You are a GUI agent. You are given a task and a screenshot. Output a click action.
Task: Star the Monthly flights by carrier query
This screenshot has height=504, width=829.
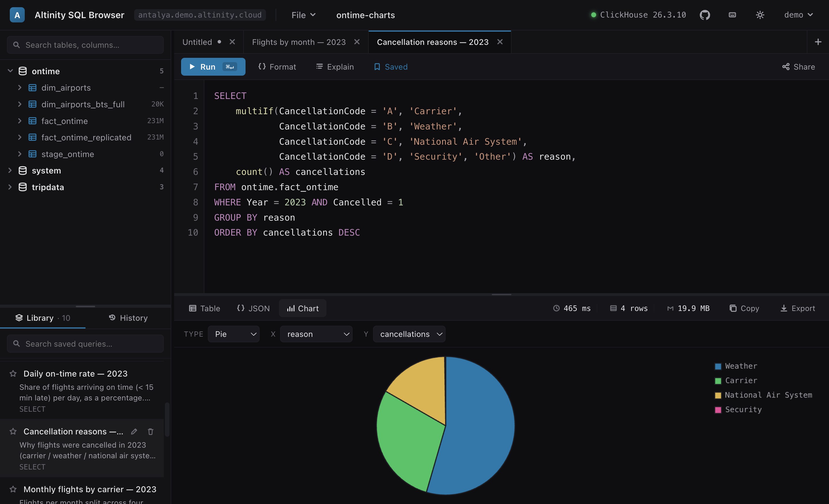click(x=13, y=489)
